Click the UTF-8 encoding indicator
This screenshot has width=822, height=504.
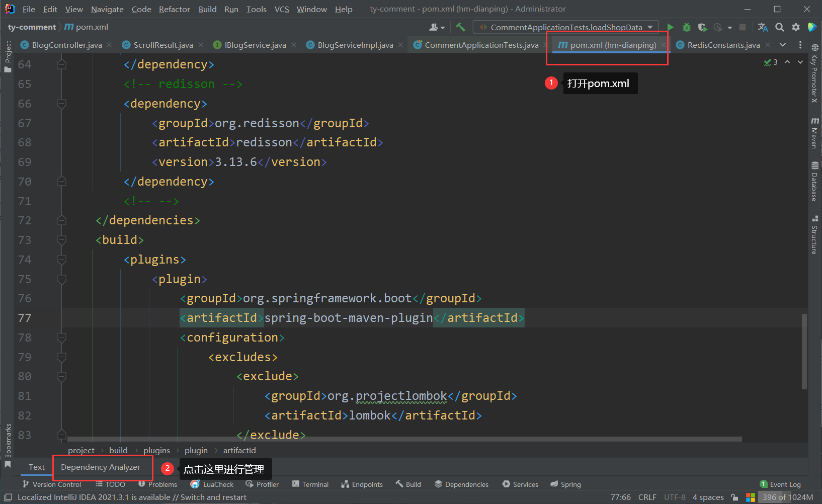pos(675,497)
